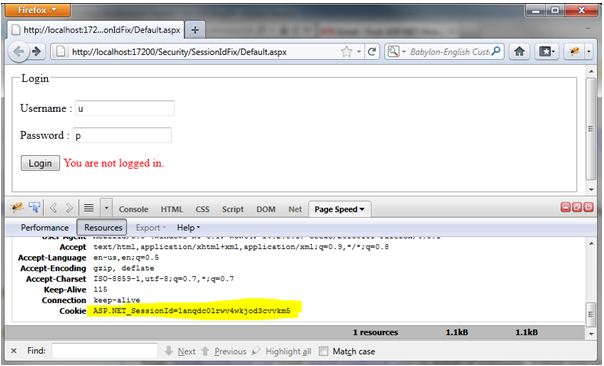Activate the element inspect tool
Screen dimensions: 604x366
34,208
